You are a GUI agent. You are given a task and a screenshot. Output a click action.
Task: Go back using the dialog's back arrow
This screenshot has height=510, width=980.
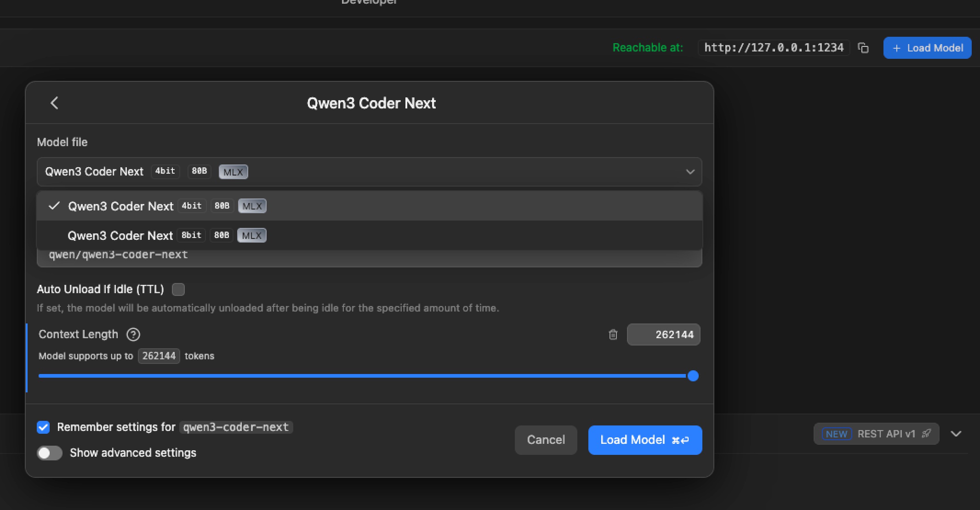pos(54,103)
